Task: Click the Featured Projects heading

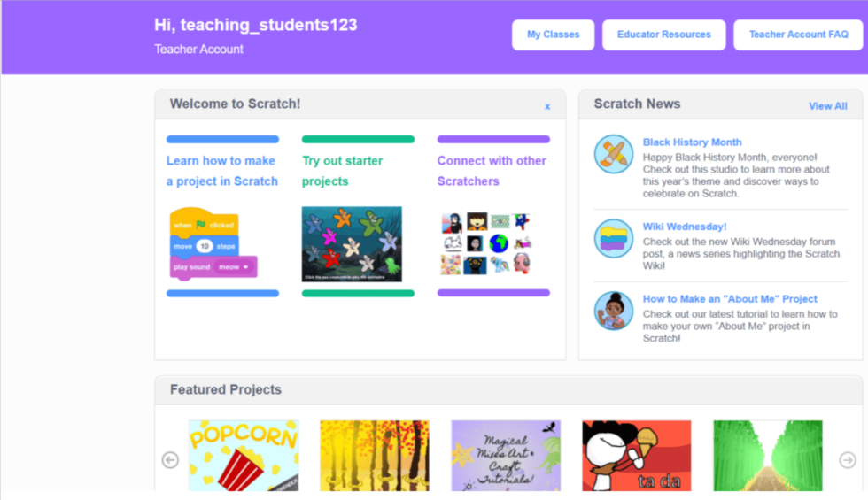Action: click(226, 390)
